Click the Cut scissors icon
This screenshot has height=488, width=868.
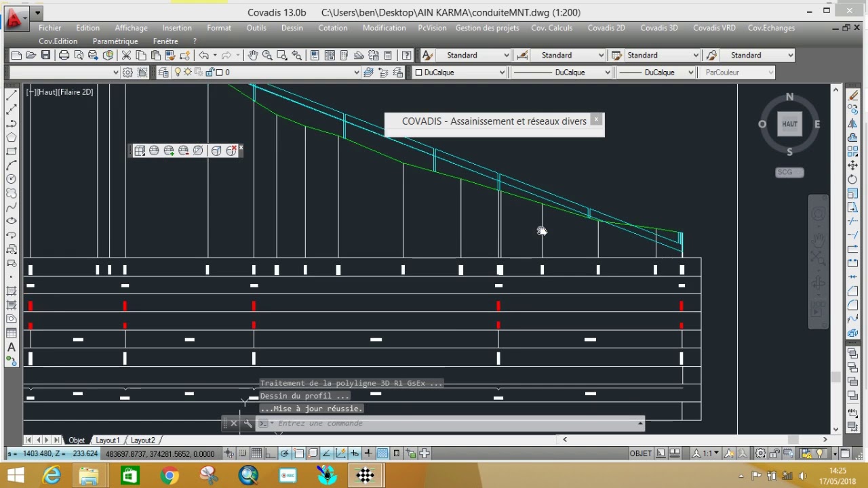click(x=126, y=56)
